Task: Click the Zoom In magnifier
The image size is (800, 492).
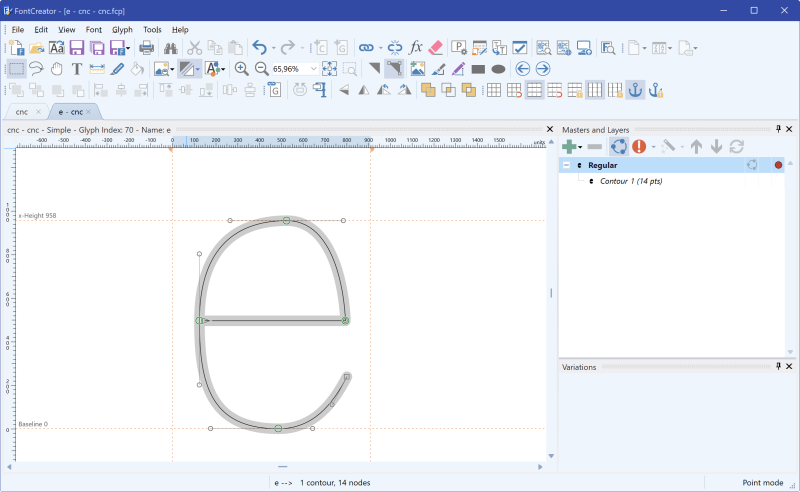Action: coord(241,68)
